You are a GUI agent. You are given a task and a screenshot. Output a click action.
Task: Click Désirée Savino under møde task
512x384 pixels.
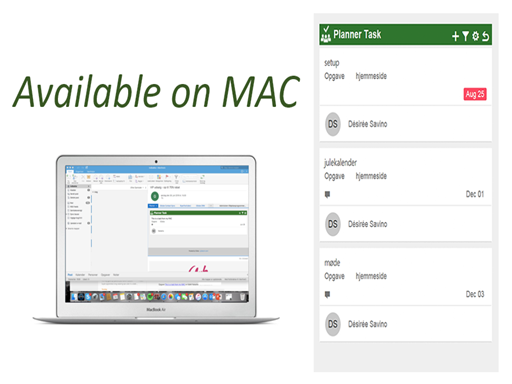point(368,324)
